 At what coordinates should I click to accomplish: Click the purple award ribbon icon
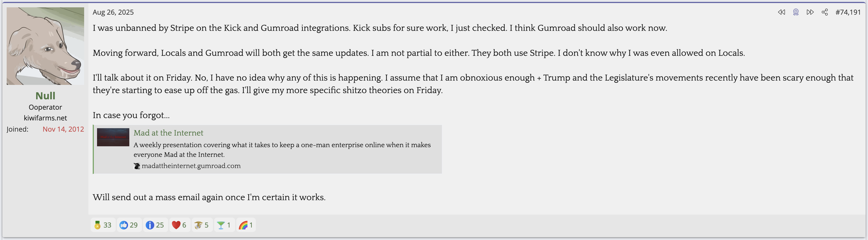[x=795, y=12]
